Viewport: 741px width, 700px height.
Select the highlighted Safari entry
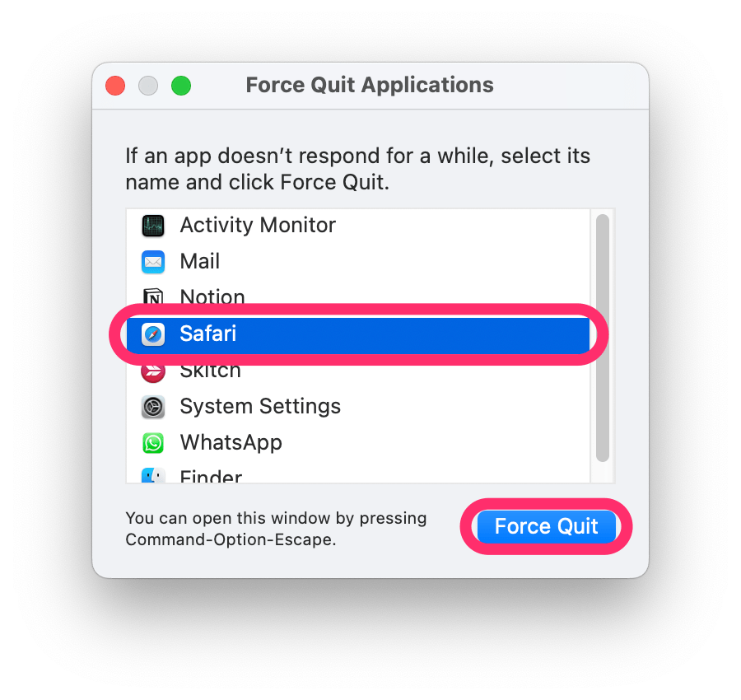[358, 334]
